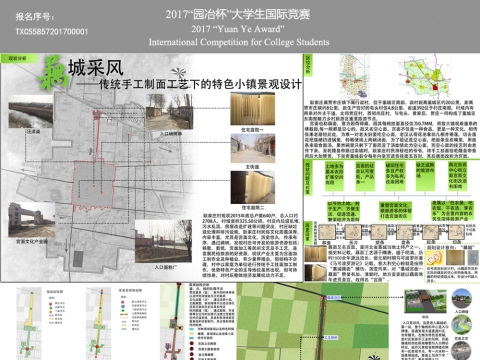Open the aerial farmland master plan
Viewport: 480px width, 360px height.
tap(313, 321)
